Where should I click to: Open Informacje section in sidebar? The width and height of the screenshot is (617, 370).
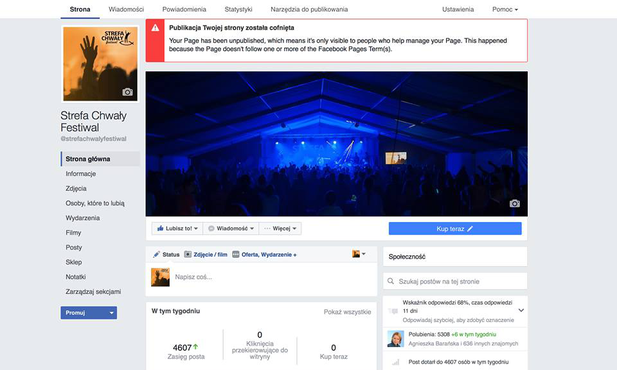tap(81, 174)
